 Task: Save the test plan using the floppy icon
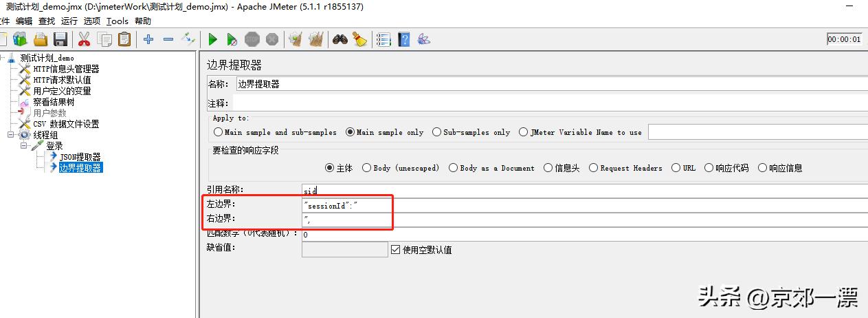60,39
